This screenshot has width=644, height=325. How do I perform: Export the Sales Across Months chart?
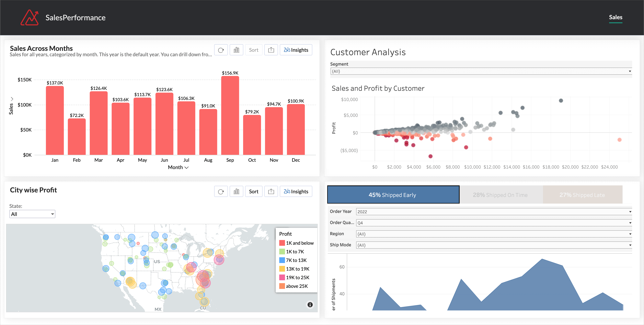271,50
